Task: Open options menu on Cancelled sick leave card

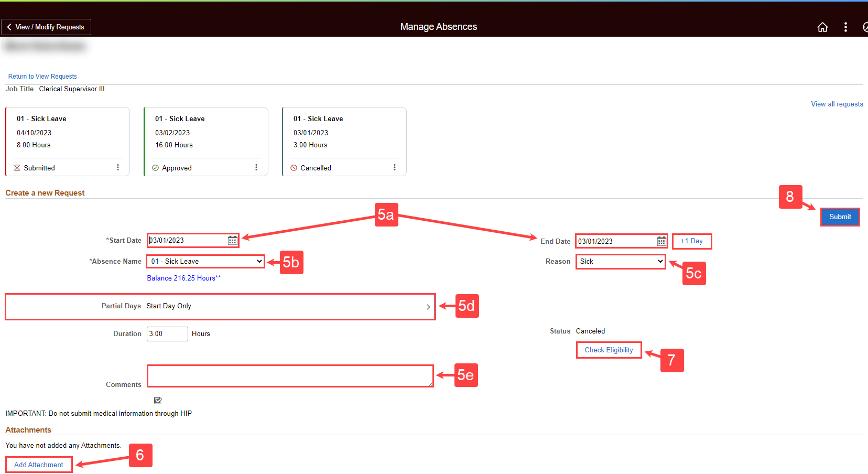Action: pyautogui.click(x=395, y=168)
